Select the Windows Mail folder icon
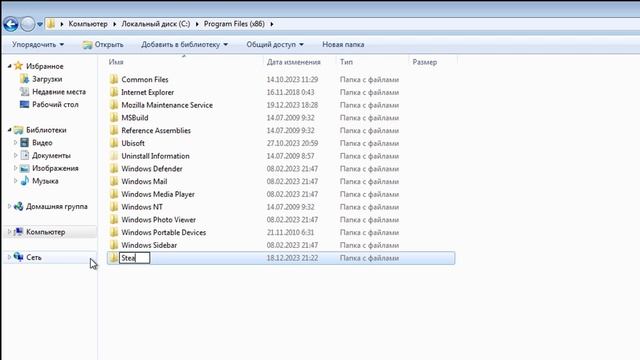This screenshot has height=360, width=640. pyautogui.click(x=114, y=181)
